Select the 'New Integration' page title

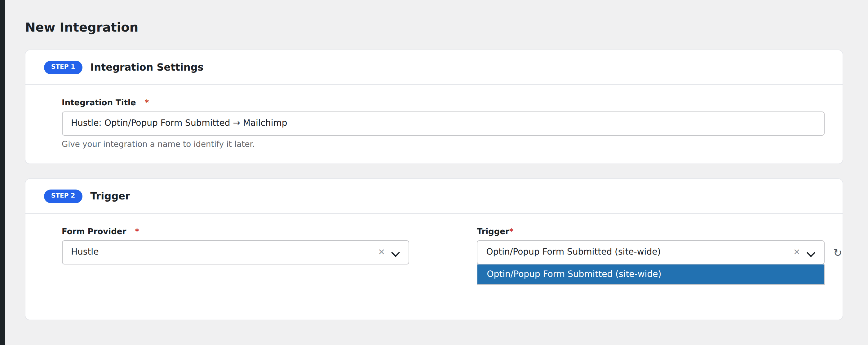tap(82, 27)
